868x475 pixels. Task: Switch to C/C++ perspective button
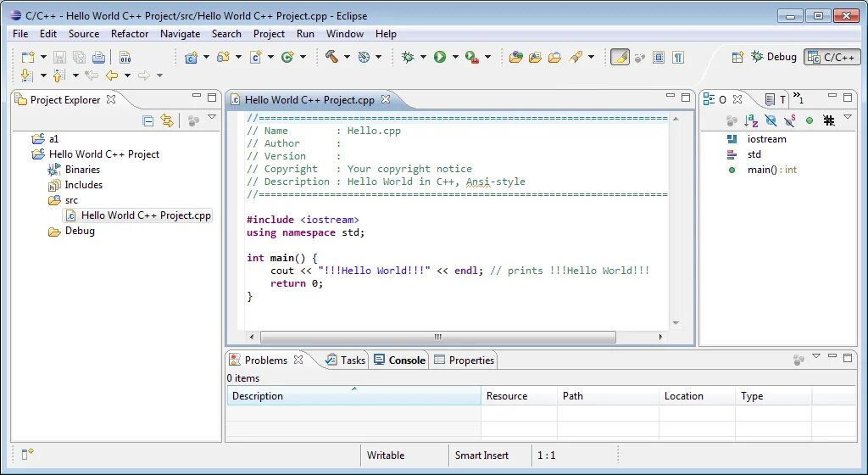[x=832, y=57]
